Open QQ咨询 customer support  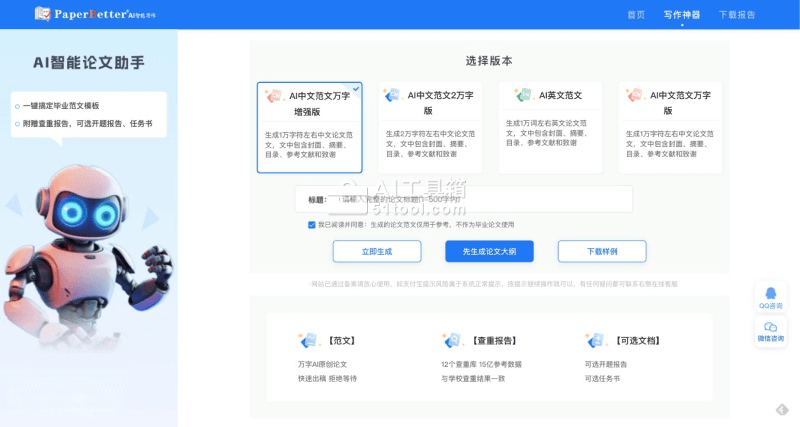(770, 298)
